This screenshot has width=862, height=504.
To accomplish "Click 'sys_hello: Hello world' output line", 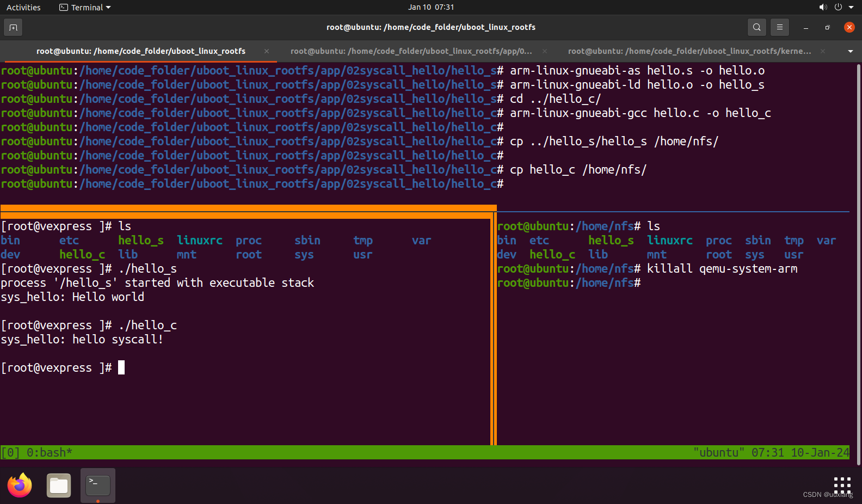I will click(72, 297).
